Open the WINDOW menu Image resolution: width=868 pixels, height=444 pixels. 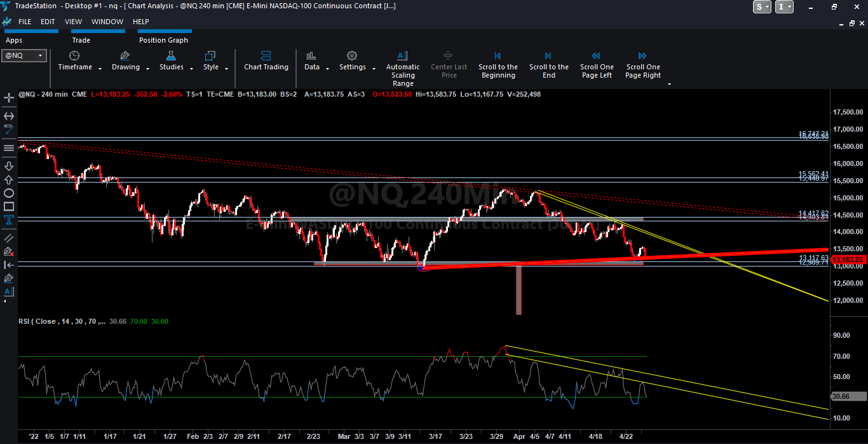(107, 22)
